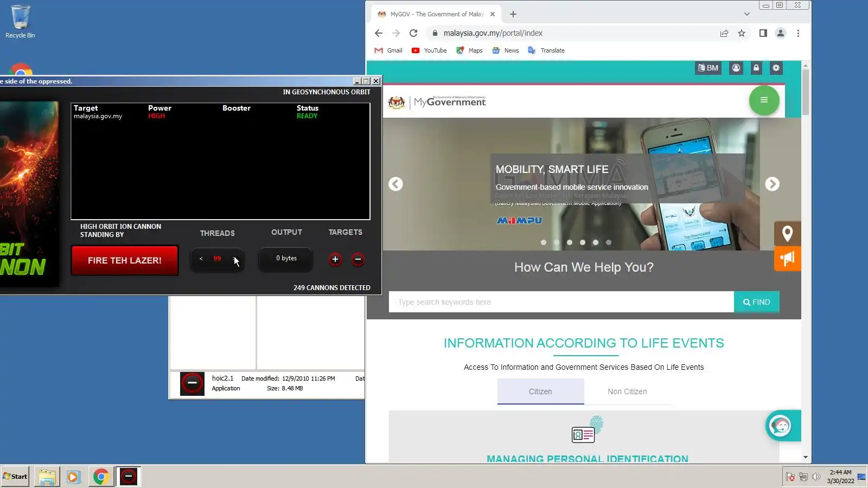This screenshot has width=868, height=488.
Task: Click FIRE TEH LAZER! button
Action: click(x=125, y=260)
